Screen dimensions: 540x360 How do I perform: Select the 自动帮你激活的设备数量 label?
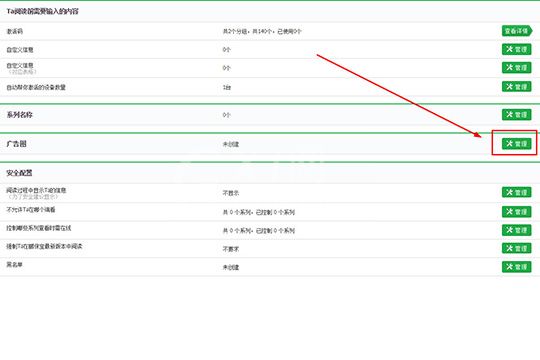click(x=36, y=88)
